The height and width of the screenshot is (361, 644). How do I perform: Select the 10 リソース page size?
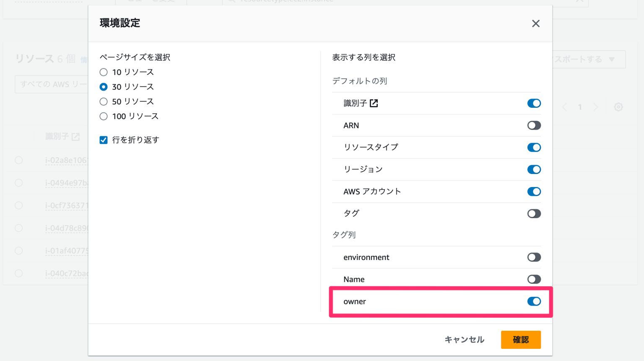pyautogui.click(x=104, y=72)
